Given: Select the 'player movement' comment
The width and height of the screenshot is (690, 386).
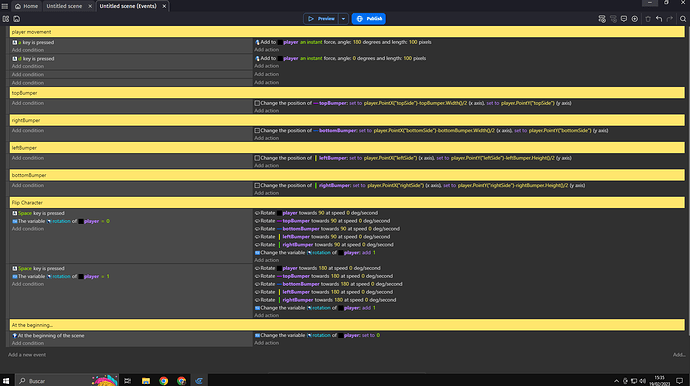Looking at the screenshot, I should (x=347, y=32).
